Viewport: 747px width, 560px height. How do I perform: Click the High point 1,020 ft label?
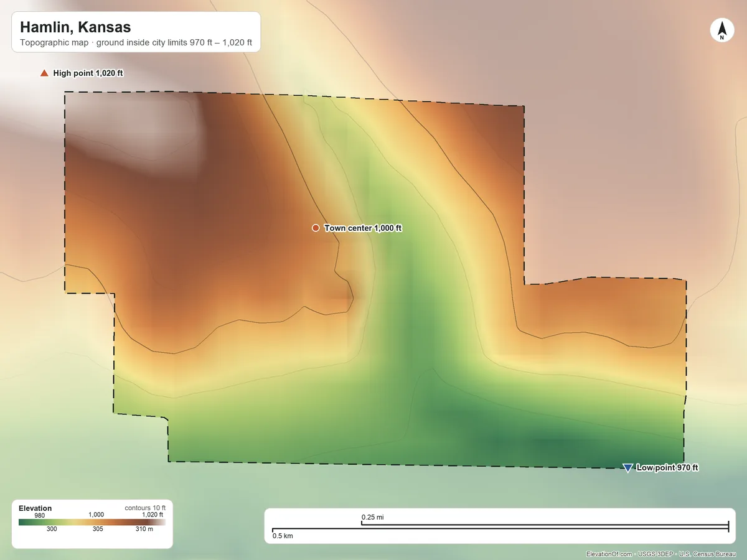pyautogui.click(x=88, y=73)
